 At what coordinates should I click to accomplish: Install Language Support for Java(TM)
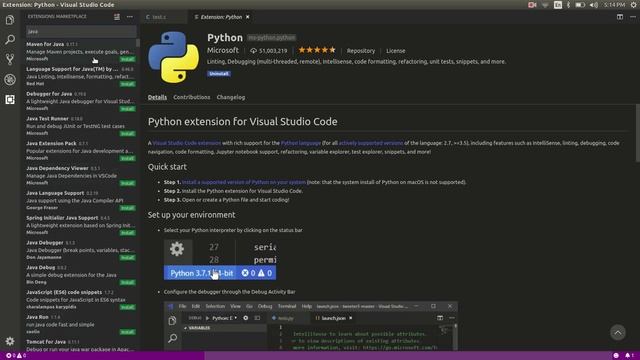click(127, 84)
